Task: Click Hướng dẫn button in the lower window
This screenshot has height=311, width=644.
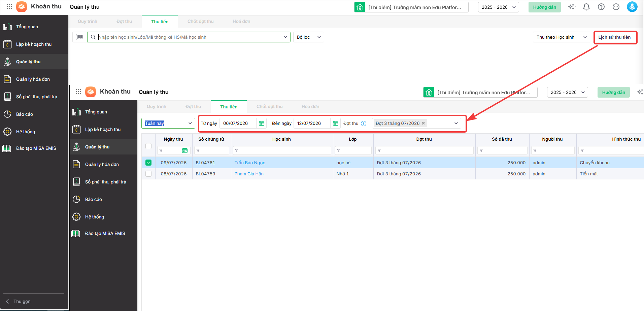Action: [x=613, y=92]
